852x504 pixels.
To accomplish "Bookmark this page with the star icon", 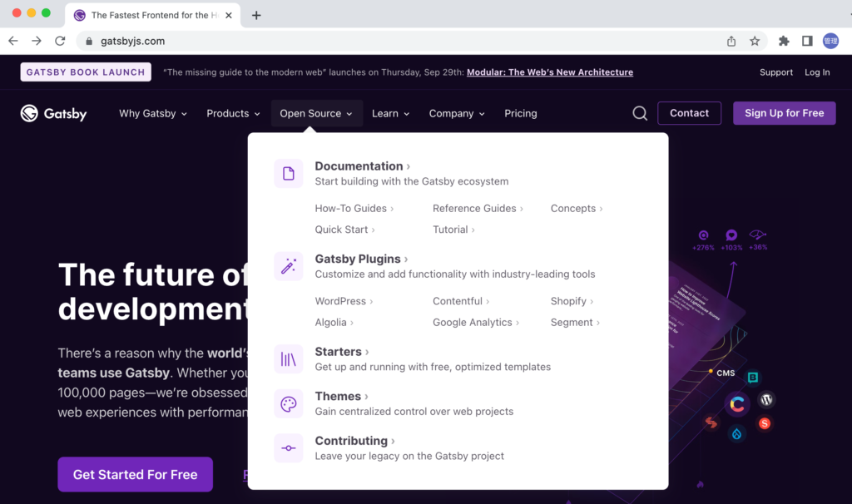I will [755, 41].
